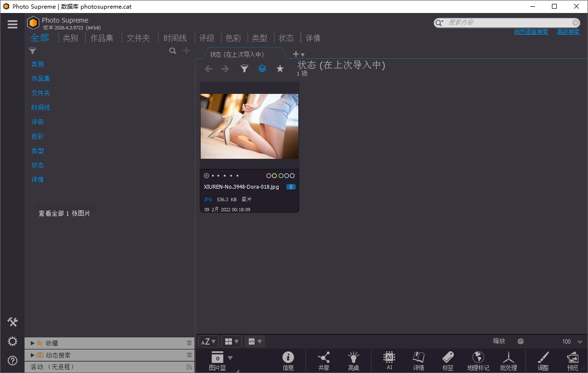The width and height of the screenshot is (588, 373).
Task: Open the zoom 100 value dropdown
Action: pos(579,342)
